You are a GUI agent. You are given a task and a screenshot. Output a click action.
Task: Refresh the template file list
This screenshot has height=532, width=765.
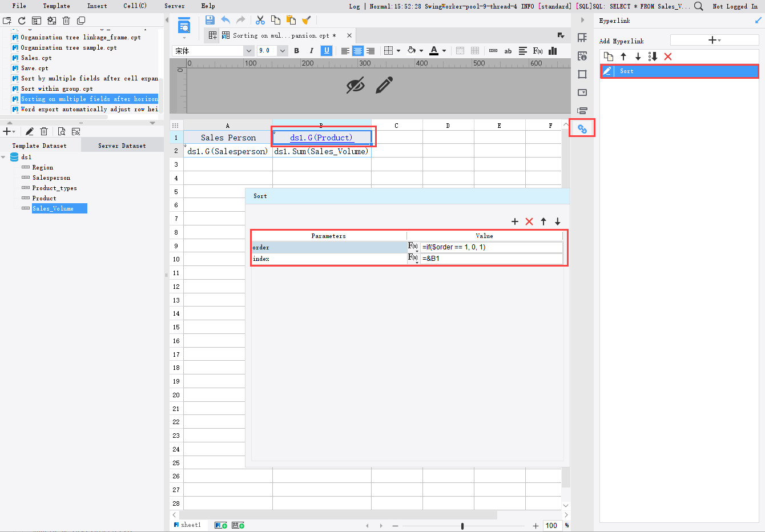[x=22, y=21]
